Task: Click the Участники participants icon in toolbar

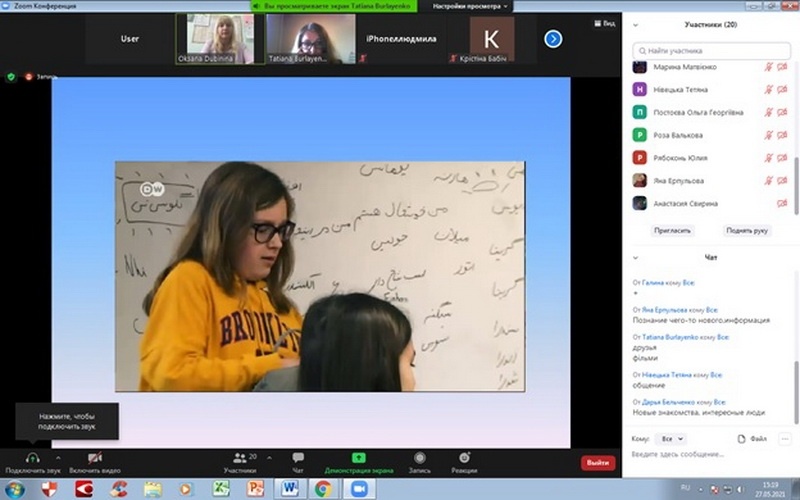Action: tap(239, 458)
